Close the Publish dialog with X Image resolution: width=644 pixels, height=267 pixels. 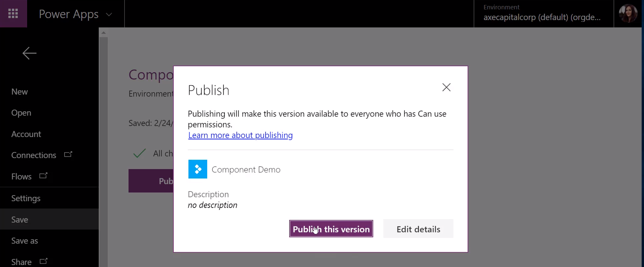pyautogui.click(x=446, y=88)
